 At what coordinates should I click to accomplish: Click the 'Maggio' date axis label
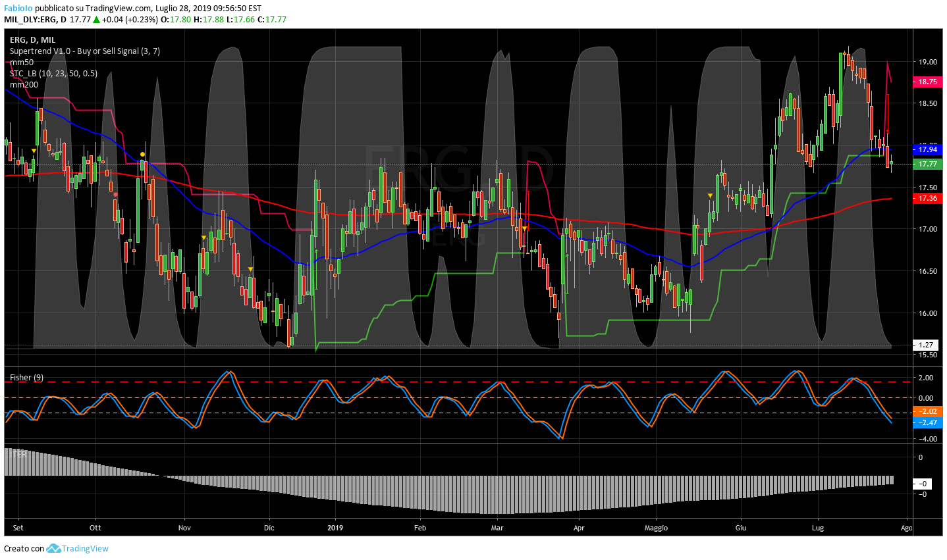pos(656,528)
